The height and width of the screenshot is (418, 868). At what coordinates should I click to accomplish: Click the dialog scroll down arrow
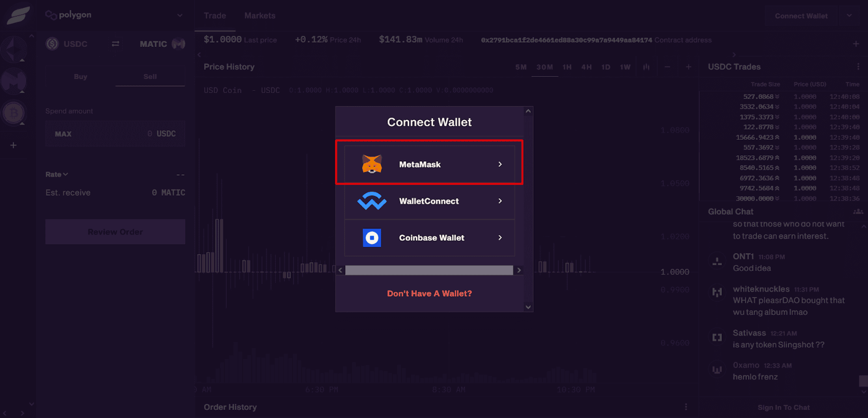tap(528, 307)
